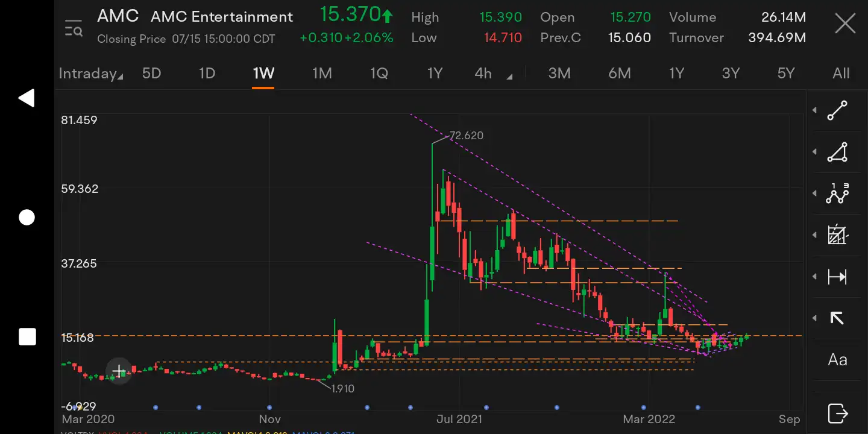Switch to the 1M candle tab
Screen dimensions: 868x434
pyautogui.click(x=322, y=74)
